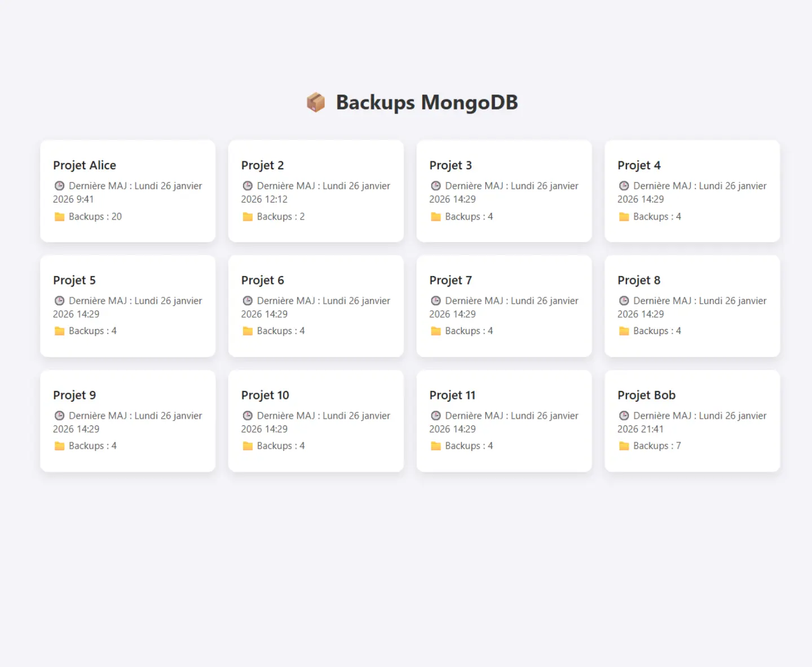Click the clock icon in Projet 7 card

[436, 301]
